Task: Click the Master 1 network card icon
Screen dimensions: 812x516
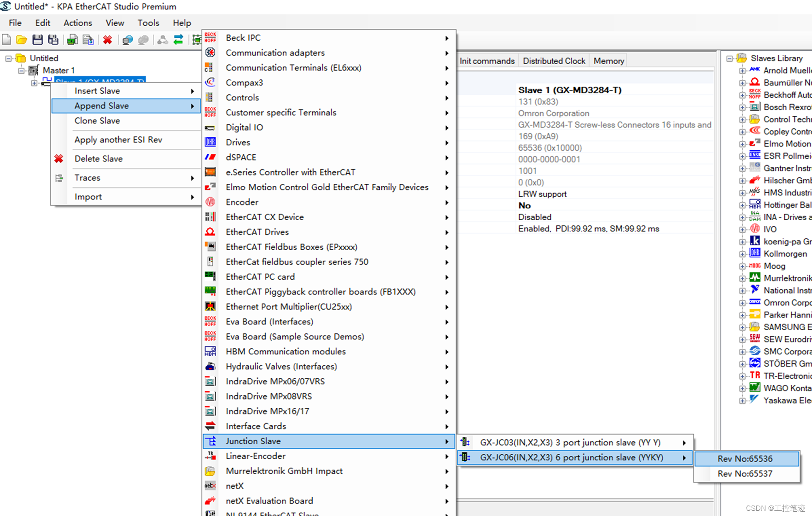Action: (33, 70)
